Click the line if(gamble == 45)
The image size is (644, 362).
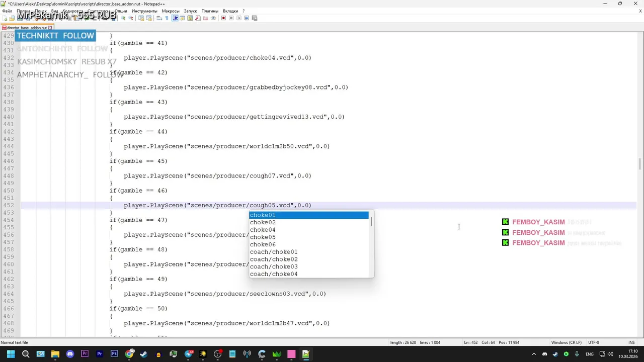[138, 161]
